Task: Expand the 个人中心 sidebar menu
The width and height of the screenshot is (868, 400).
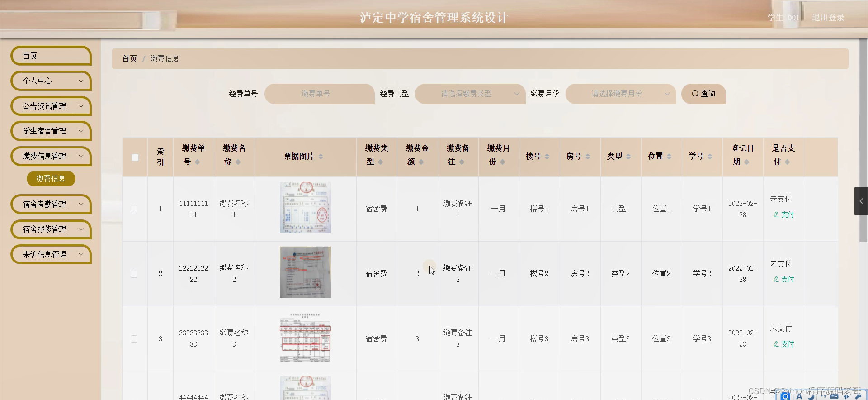Action: (x=51, y=81)
